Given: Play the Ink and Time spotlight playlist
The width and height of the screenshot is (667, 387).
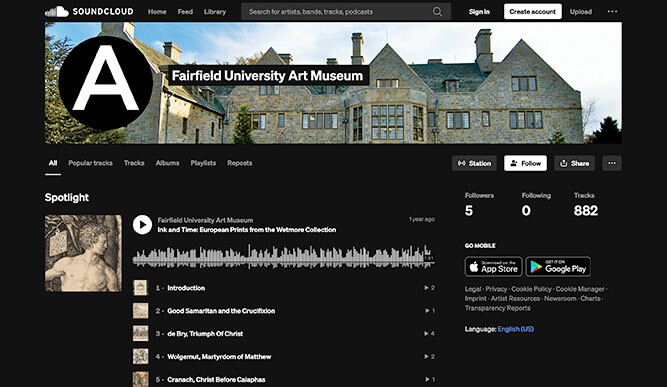Looking at the screenshot, I should click(142, 225).
